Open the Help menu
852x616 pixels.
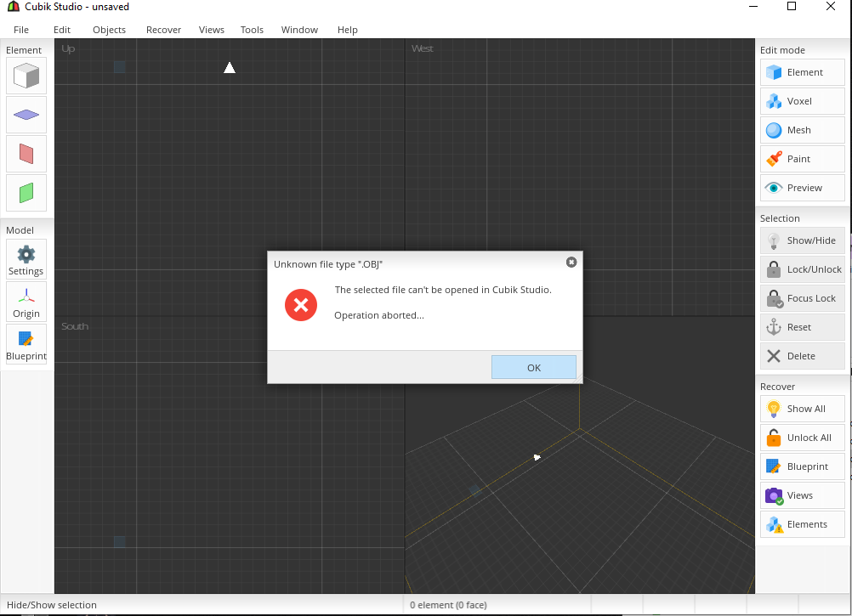pos(347,30)
